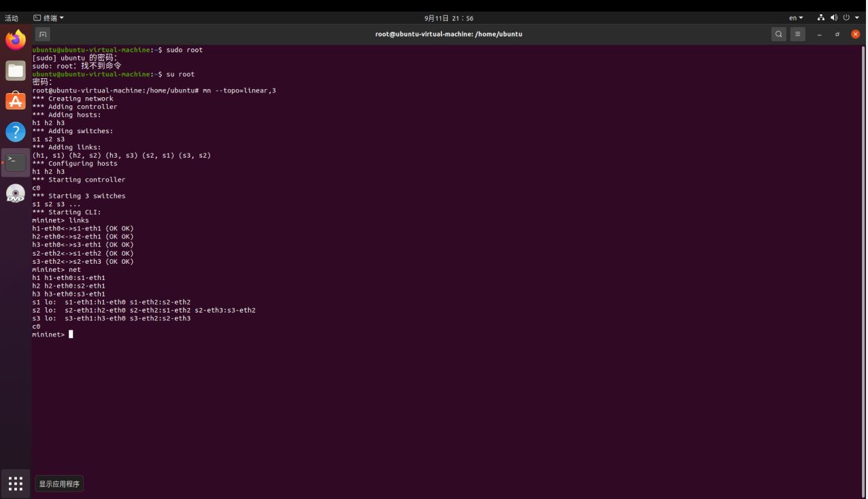Click the 's3 lo:' net output line
Viewport: 868px width, 499px height.
[x=112, y=318]
